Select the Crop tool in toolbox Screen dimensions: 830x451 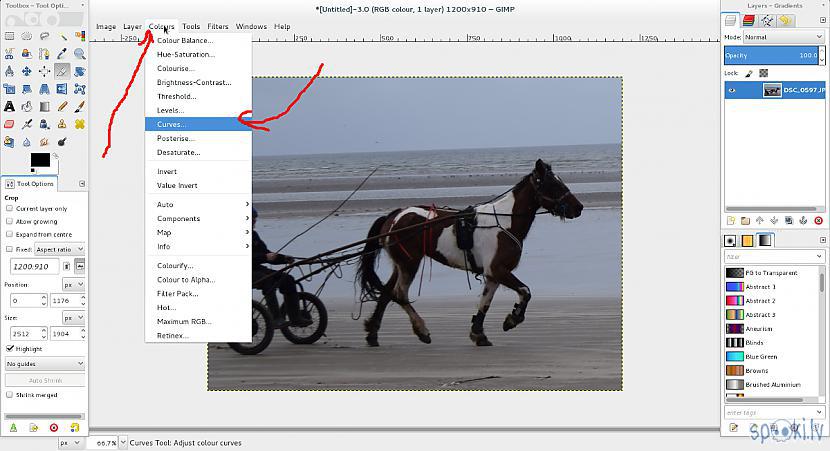point(62,71)
